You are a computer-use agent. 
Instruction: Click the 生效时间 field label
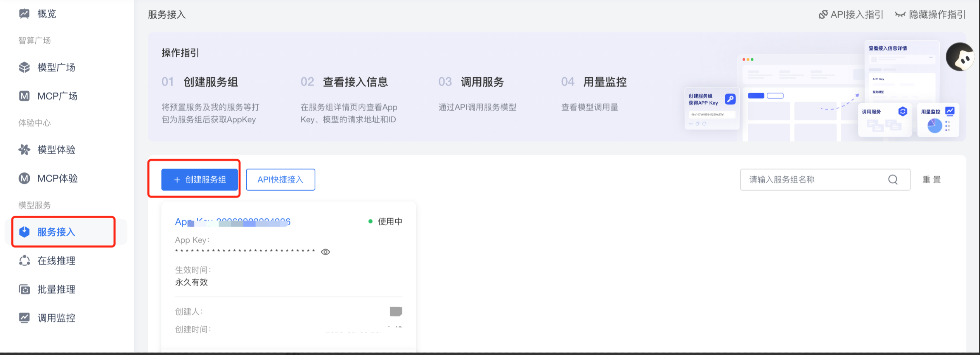(x=193, y=270)
